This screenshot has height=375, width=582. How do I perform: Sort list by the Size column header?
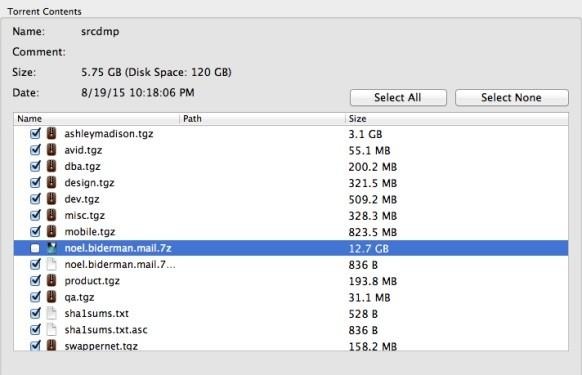click(457, 119)
